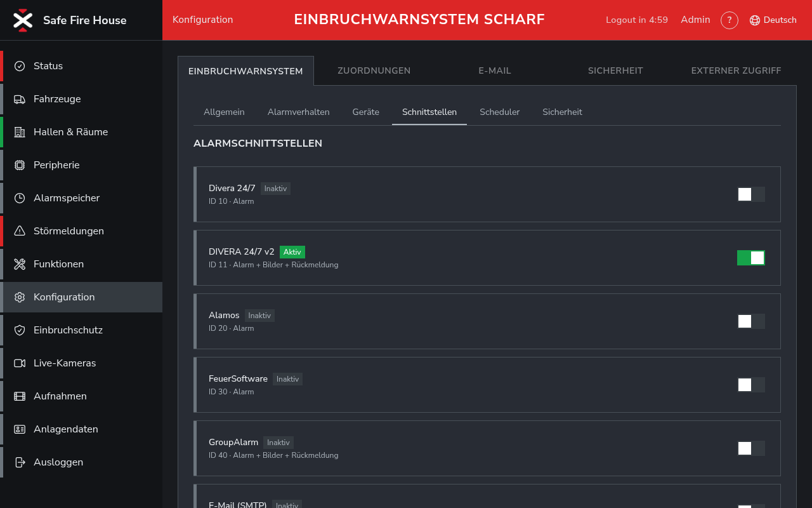The width and height of the screenshot is (812, 508).
Task: Open the Scheduler sub-tab
Action: (x=500, y=112)
